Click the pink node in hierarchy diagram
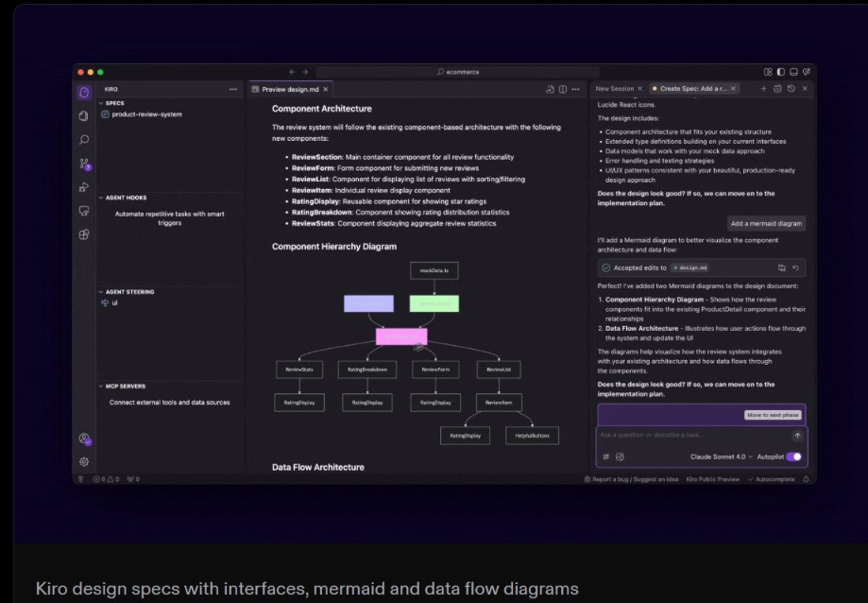The width and height of the screenshot is (868, 603). coord(401,336)
